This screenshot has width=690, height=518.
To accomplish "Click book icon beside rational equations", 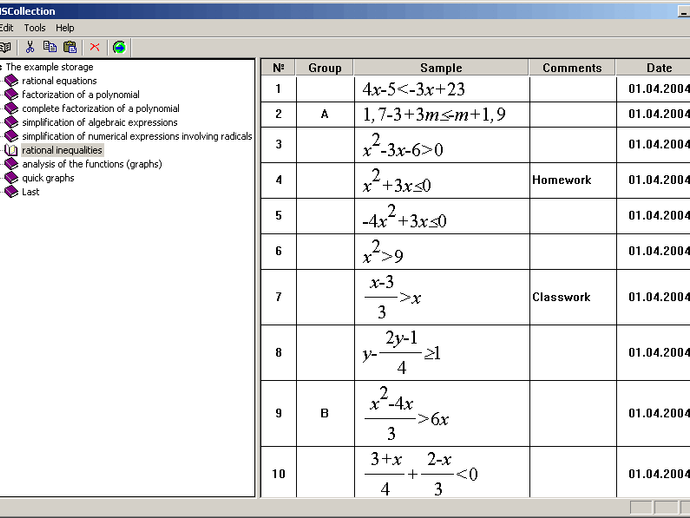I will coord(11,81).
